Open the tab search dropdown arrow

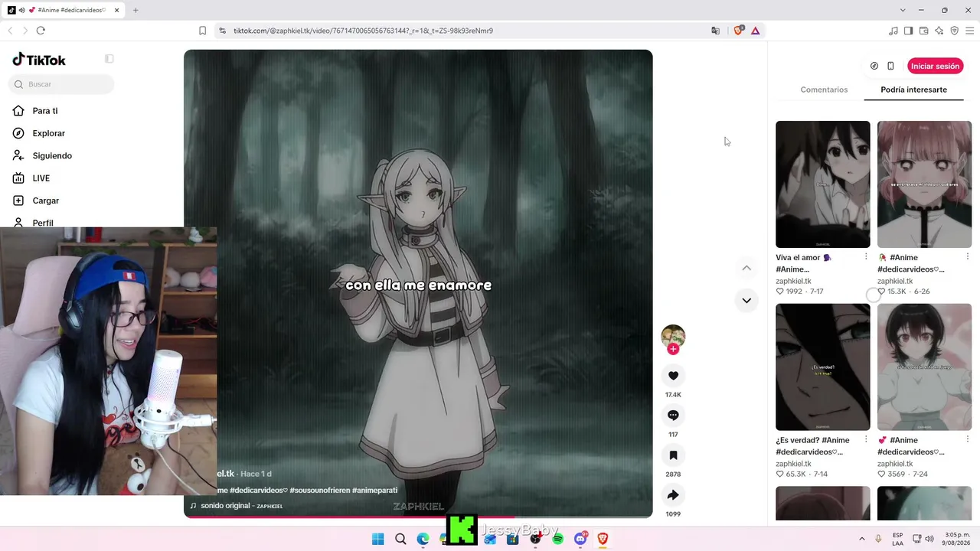pyautogui.click(x=903, y=10)
